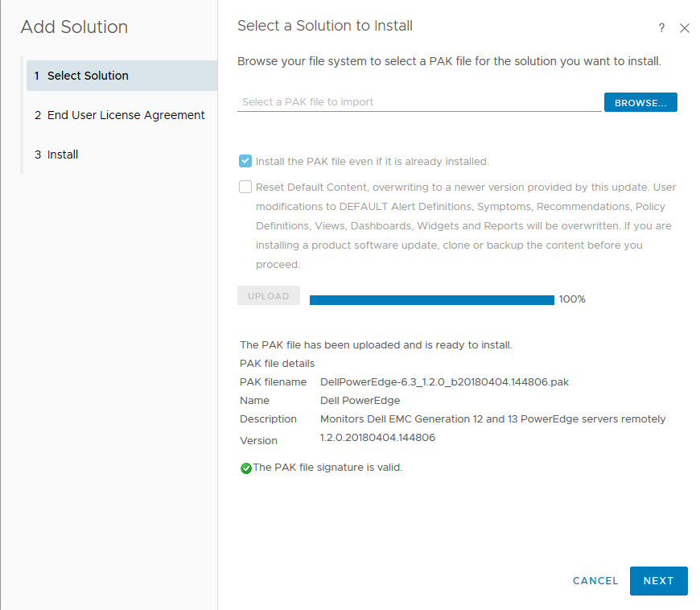Image resolution: width=700 pixels, height=610 pixels.
Task: Click the greyed-out UPLOAD button
Action: point(268,296)
